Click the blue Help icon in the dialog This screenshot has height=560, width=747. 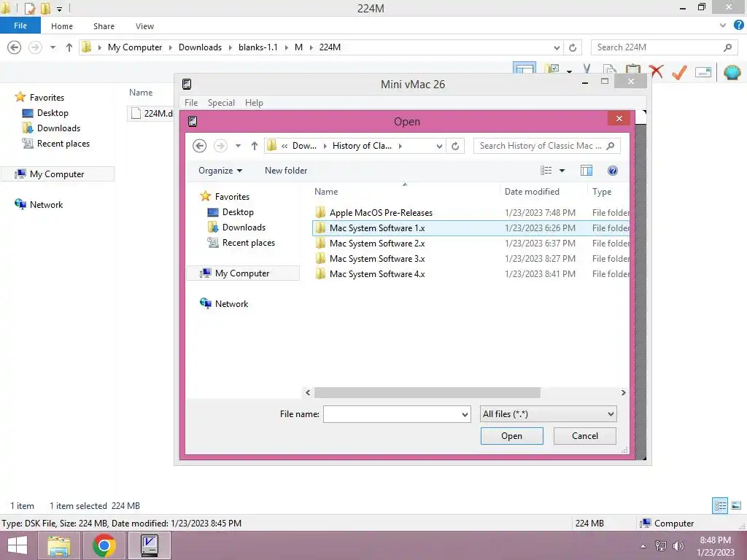(x=613, y=171)
